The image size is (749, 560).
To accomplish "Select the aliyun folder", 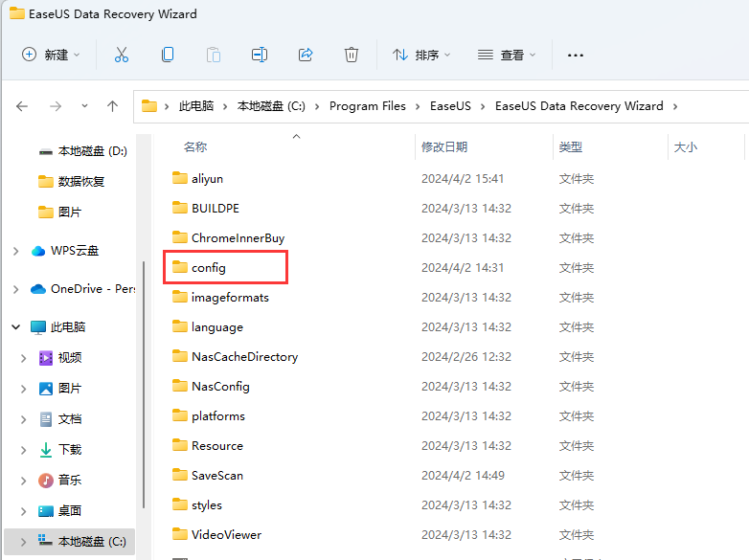I will (x=207, y=179).
